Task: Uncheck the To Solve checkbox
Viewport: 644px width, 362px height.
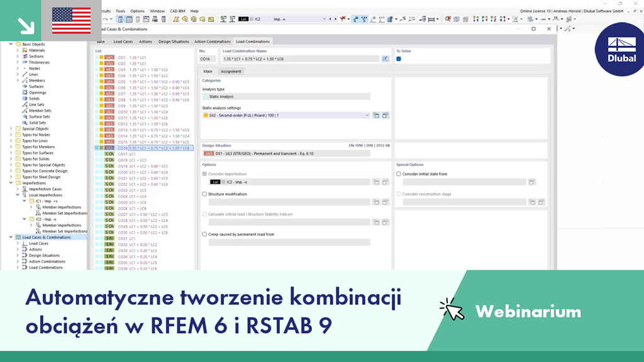Action: pyautogui.click(x=398, y=59)
